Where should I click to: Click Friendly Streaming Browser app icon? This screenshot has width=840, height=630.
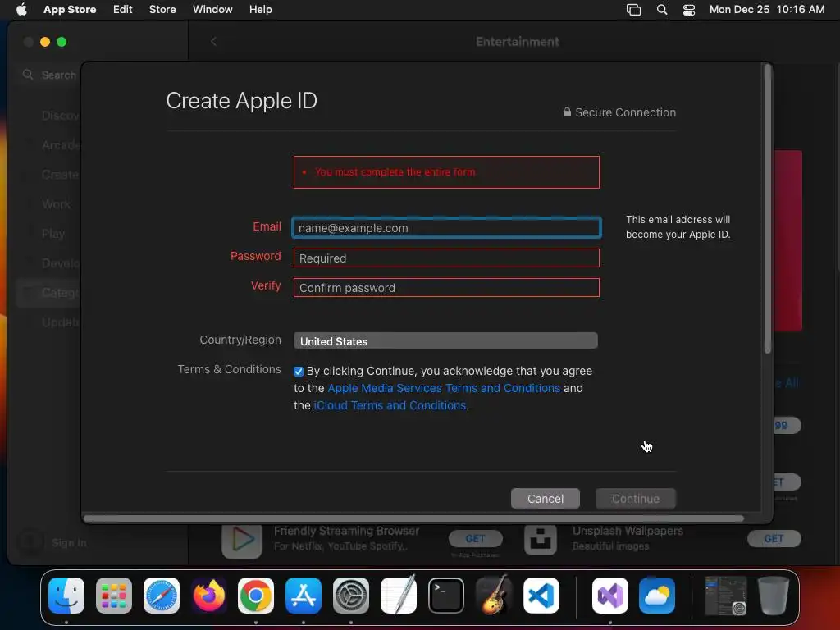click(242, 540)
